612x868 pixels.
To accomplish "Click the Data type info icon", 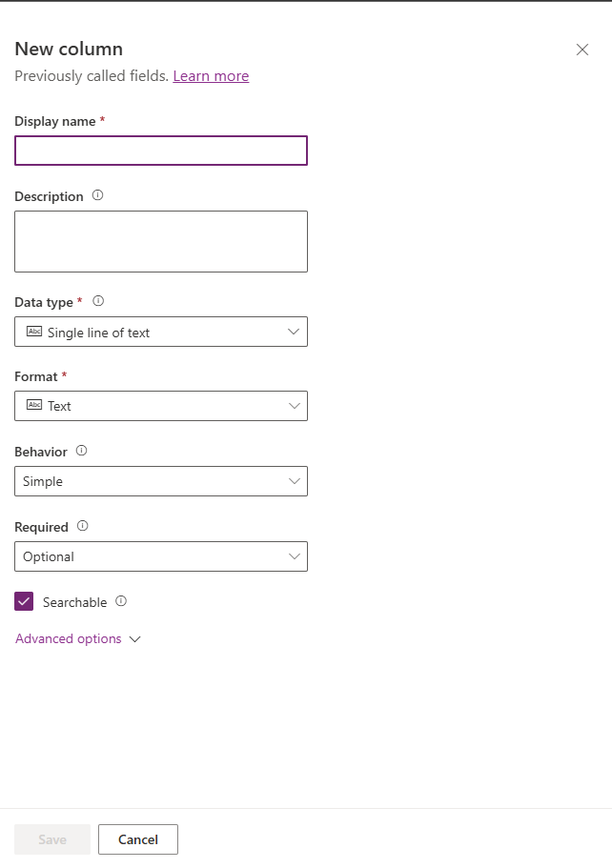I will tap(98, 301).
